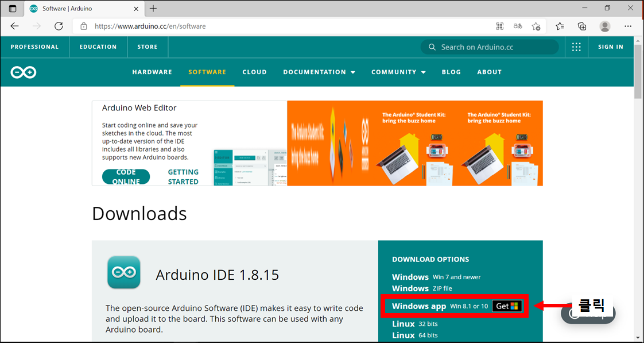Open the CLOUD menu item
Image resolution: width=644 pixels, height=343 pixels.
point(255,72)
